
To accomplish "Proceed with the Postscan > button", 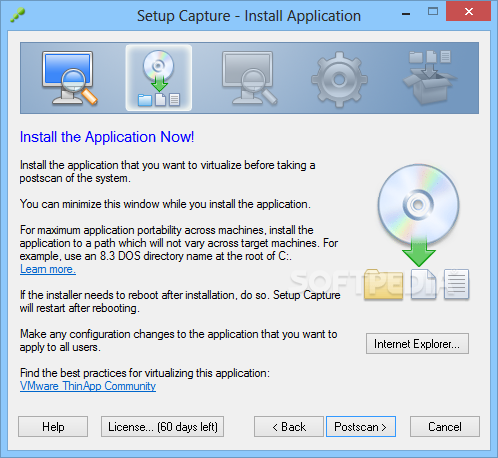I will 361,427.
